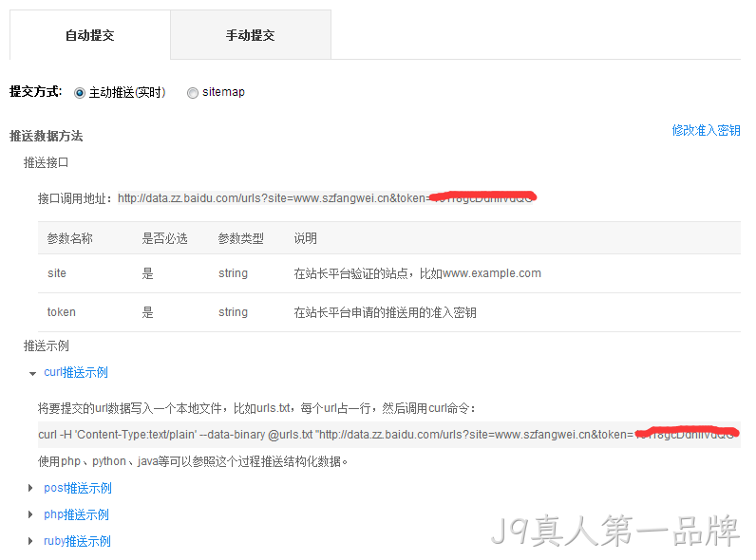Click the 推送接口 subheading
Viewport: 756px width, 560px height.
click(x=46, y=162)
